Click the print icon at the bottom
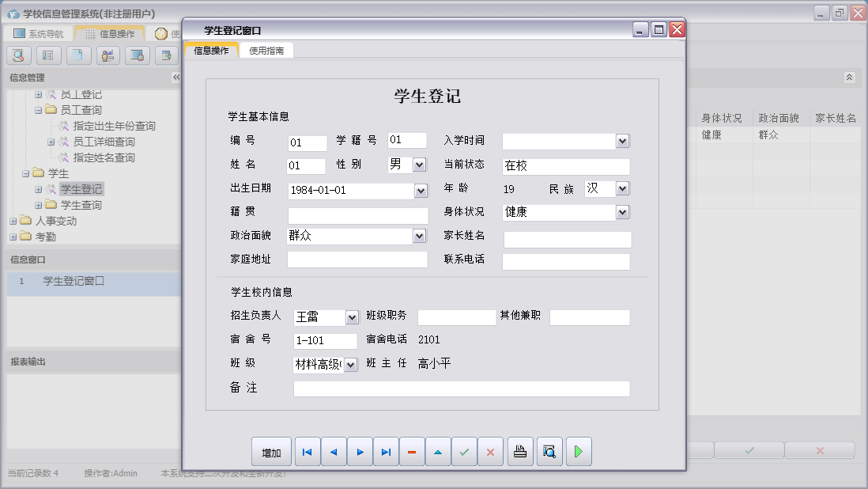Screen dimensions: 868x489 pos(519,451)
